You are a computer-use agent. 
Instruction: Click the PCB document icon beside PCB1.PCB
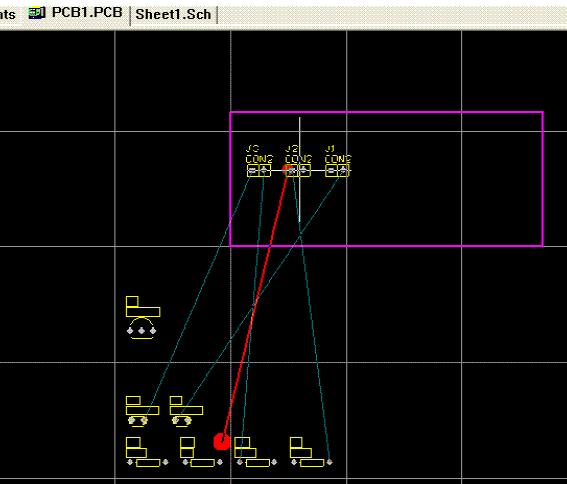point(37,13)
